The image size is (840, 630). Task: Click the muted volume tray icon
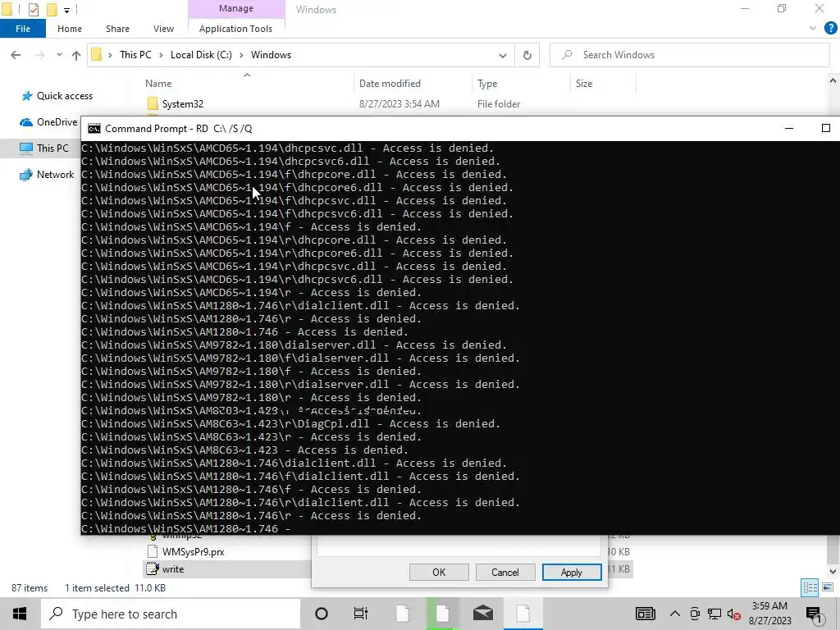point(734,614)
